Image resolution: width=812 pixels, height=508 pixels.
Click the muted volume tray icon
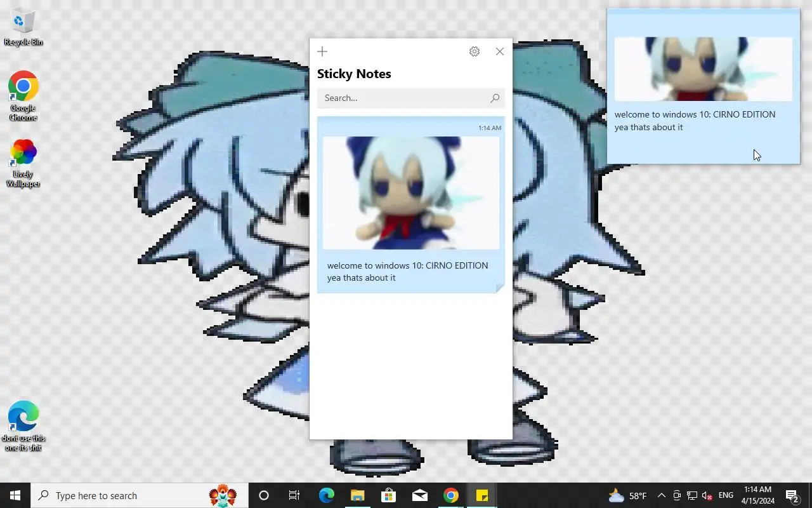pos(707,495)
